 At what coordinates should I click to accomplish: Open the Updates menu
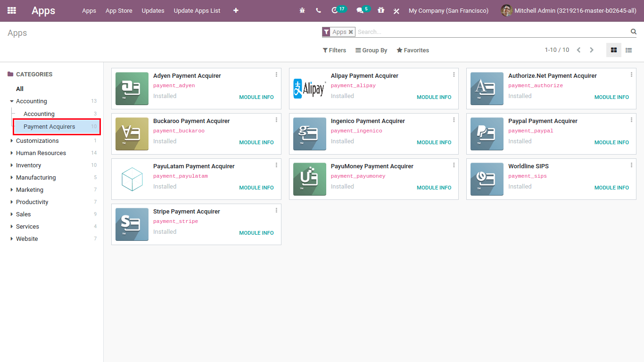pyautogui.click(x=153, y=10)
